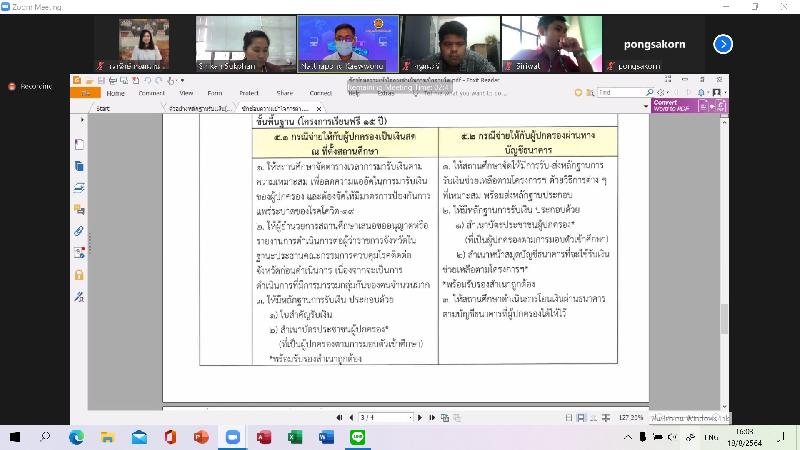This screenshot has width=800, height=450.
Task: Open the LINE app from taskbar
Action: [x=355, y=438]
